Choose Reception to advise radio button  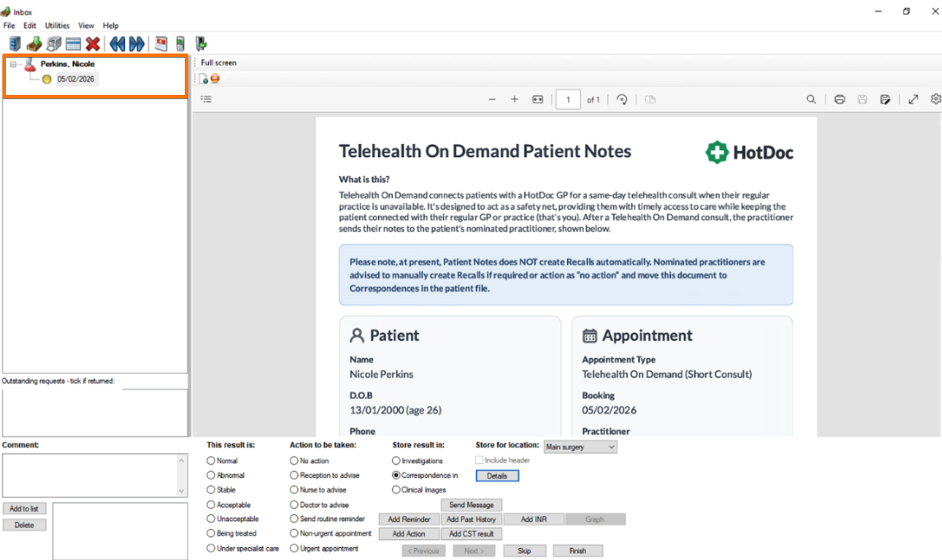[294, 475]
